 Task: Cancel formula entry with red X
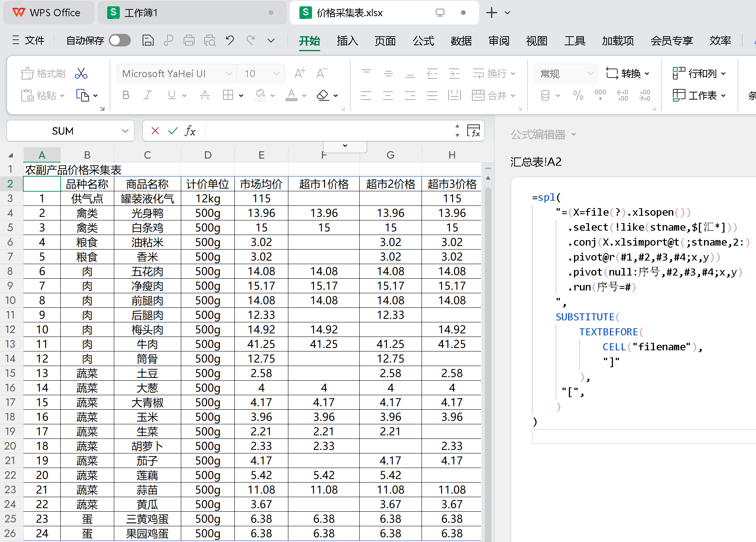click(x=155, y=131)
